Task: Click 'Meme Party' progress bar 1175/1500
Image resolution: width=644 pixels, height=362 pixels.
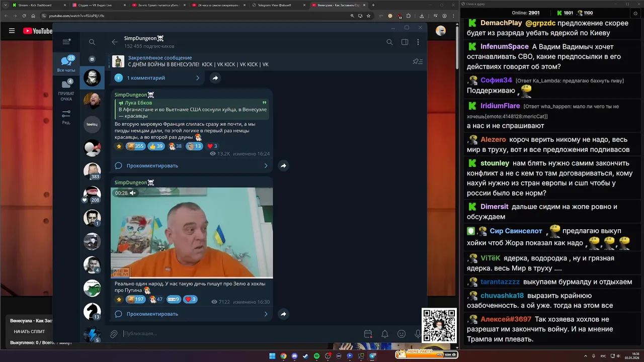Action: (x=427, y=354)
